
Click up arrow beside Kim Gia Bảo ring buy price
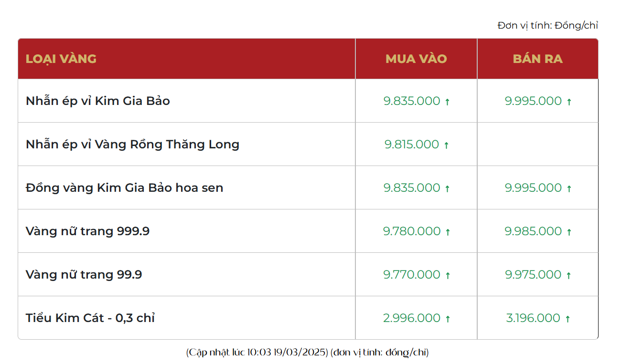click(x=448, y=102)
